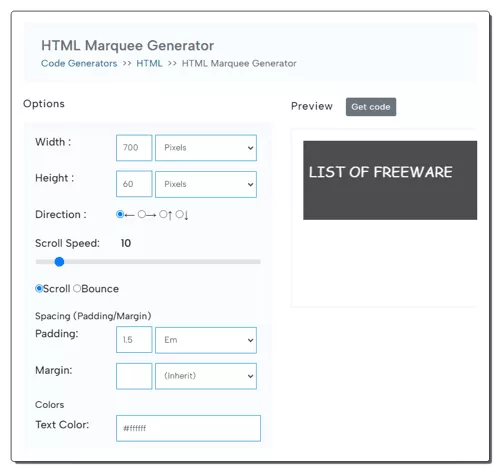Open the Height unit Pixels dropdown
This screenshot has width=500, height=472.
(206, 184)
